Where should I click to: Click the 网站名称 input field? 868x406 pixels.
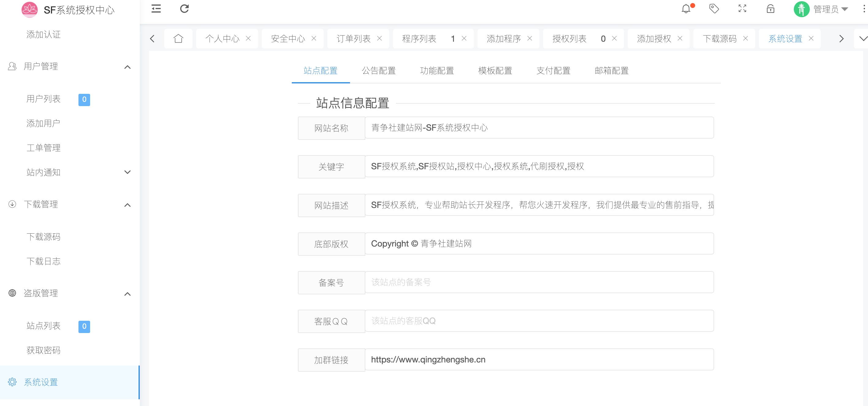pos(539,128)
